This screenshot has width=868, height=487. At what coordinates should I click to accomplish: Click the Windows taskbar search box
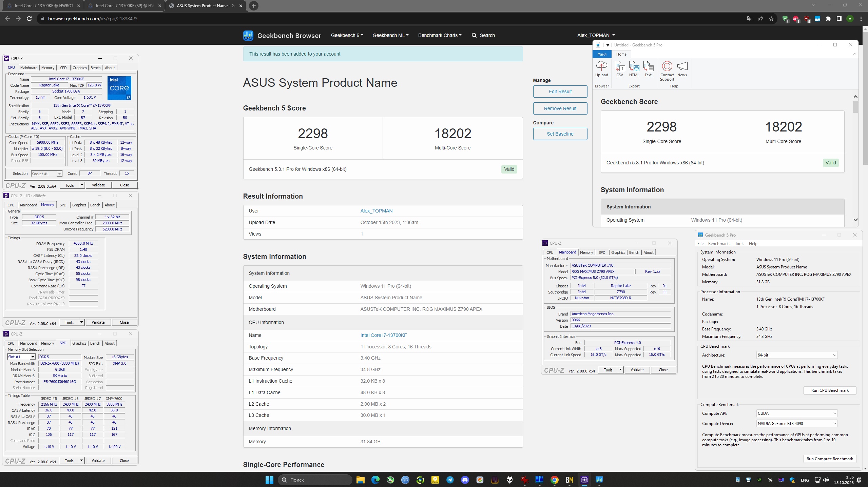click(315, 480)
